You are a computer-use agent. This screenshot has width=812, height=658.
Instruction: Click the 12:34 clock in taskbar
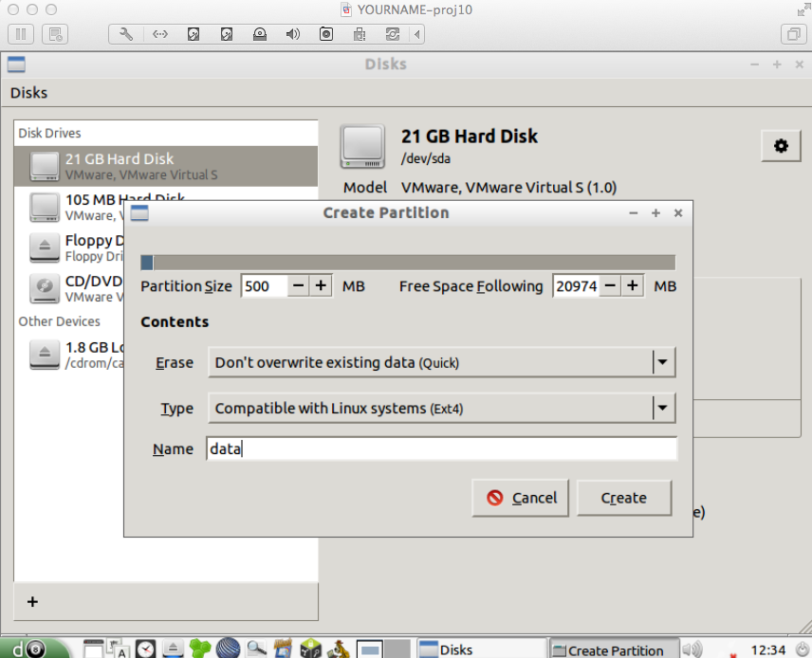point(768,649)
